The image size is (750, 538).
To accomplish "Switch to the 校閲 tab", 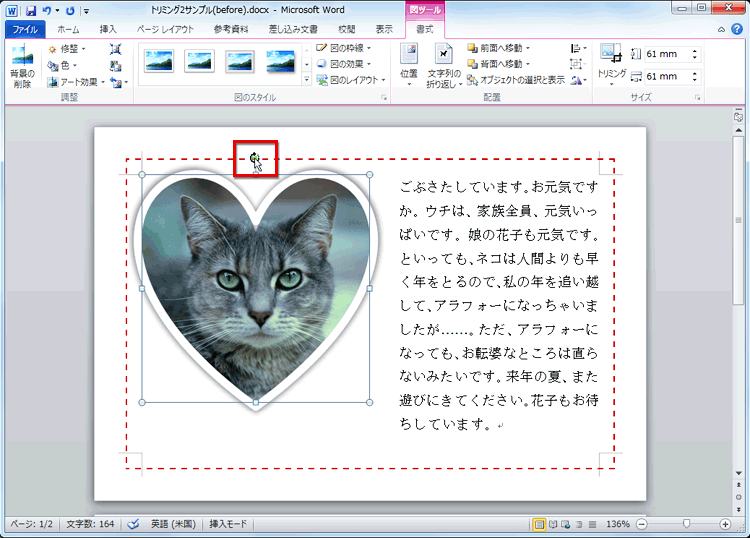I will coord(347,29).
